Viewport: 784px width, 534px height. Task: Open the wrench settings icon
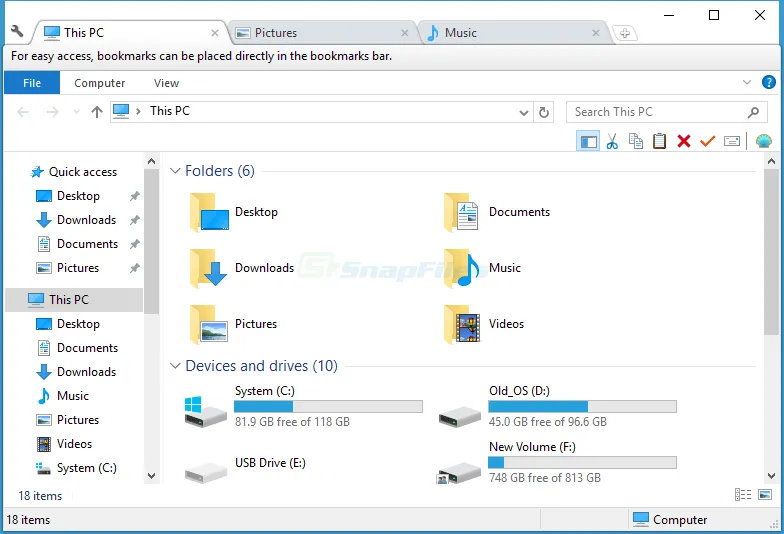[17, 32]
